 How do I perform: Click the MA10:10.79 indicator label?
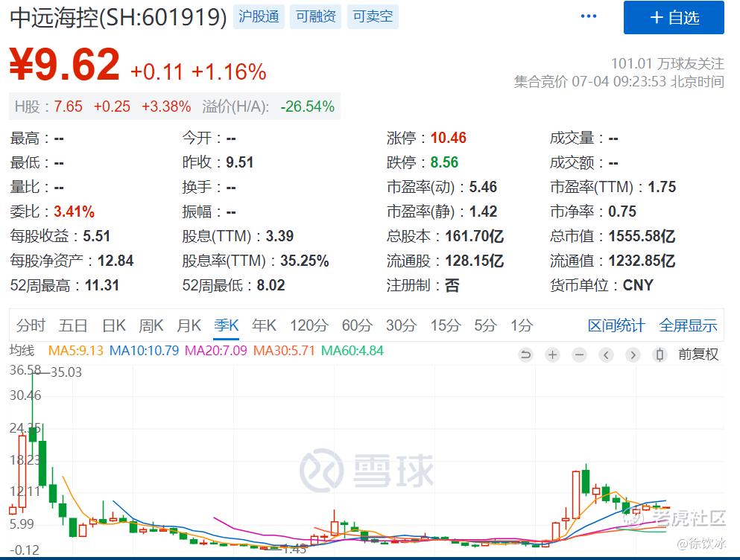click(x=144, y=351)
